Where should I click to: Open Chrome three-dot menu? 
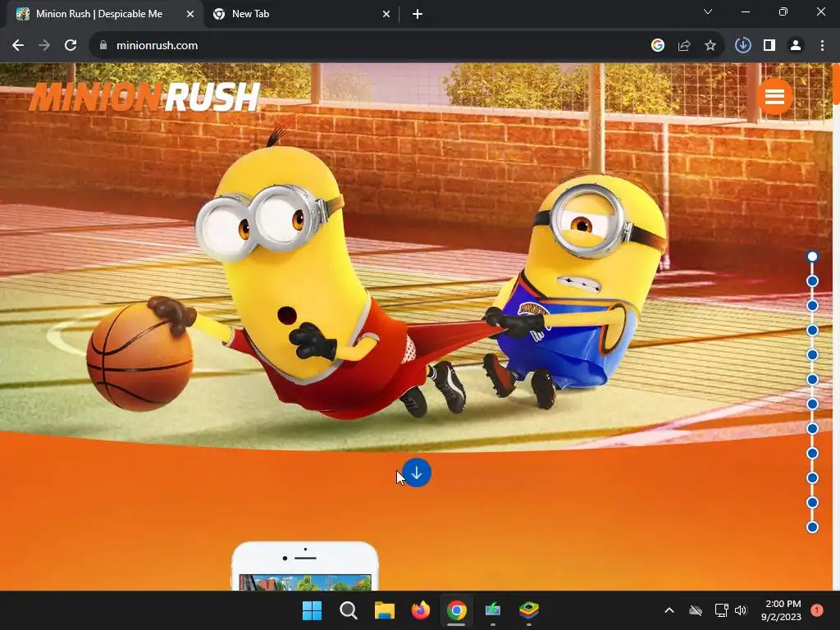tap(822, 46)
